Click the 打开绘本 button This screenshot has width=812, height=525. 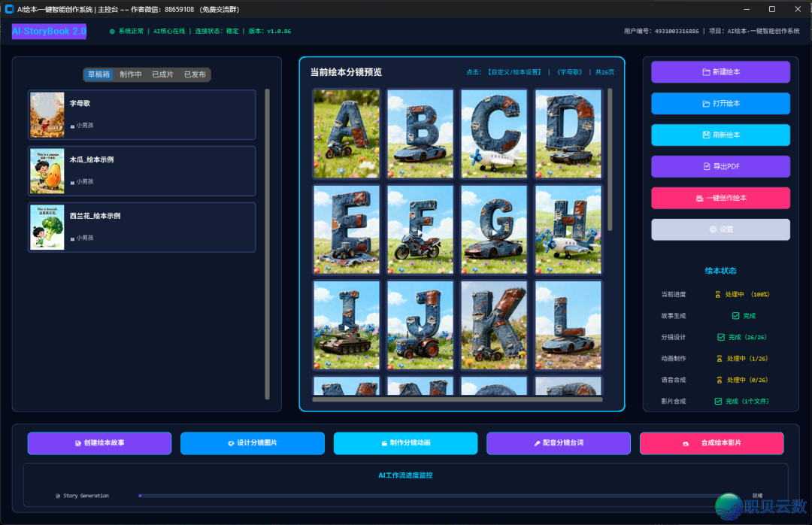tap(720, 104)
